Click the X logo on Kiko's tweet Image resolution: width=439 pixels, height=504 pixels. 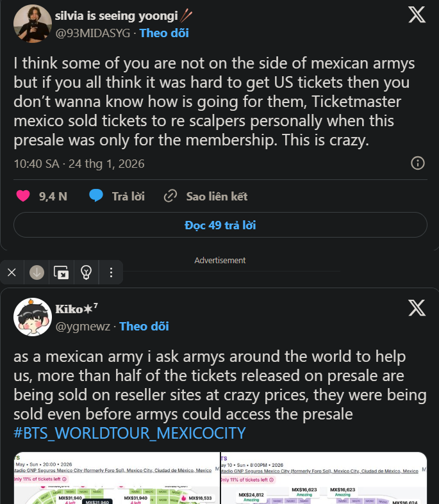click(417, 309)
